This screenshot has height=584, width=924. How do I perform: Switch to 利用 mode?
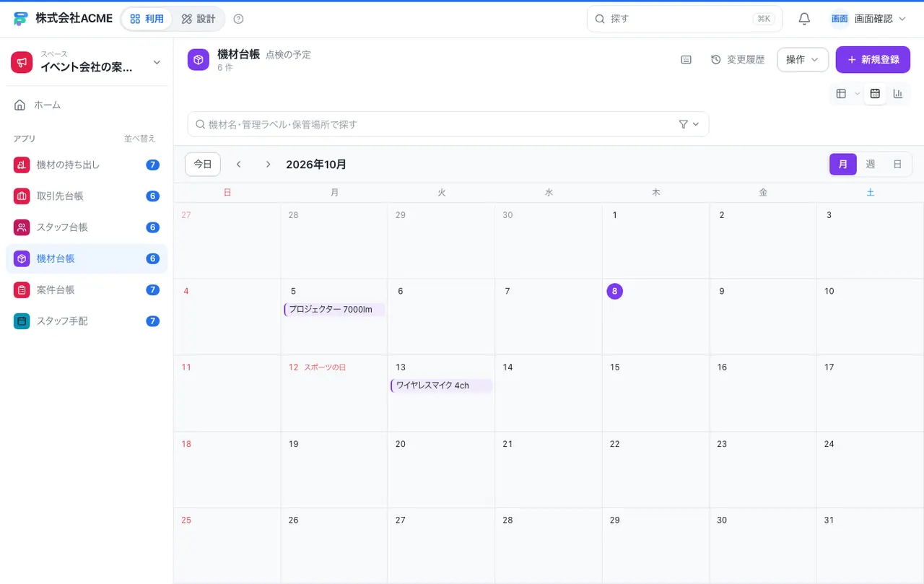[x=147, y=19]
